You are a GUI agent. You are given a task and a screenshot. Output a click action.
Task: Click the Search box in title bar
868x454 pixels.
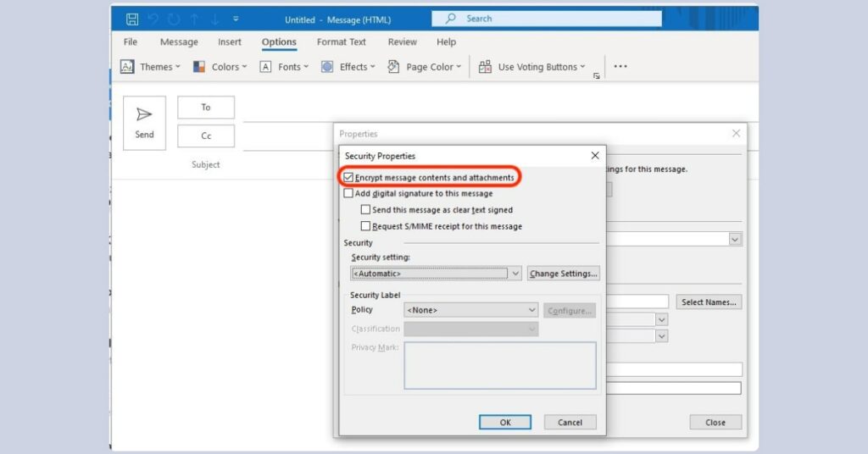(547, 19)
